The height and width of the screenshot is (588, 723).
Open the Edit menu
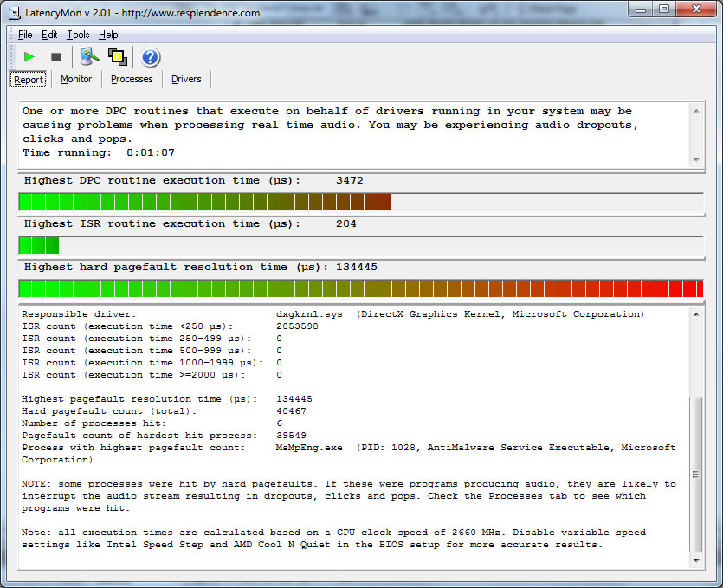[49, 35]
